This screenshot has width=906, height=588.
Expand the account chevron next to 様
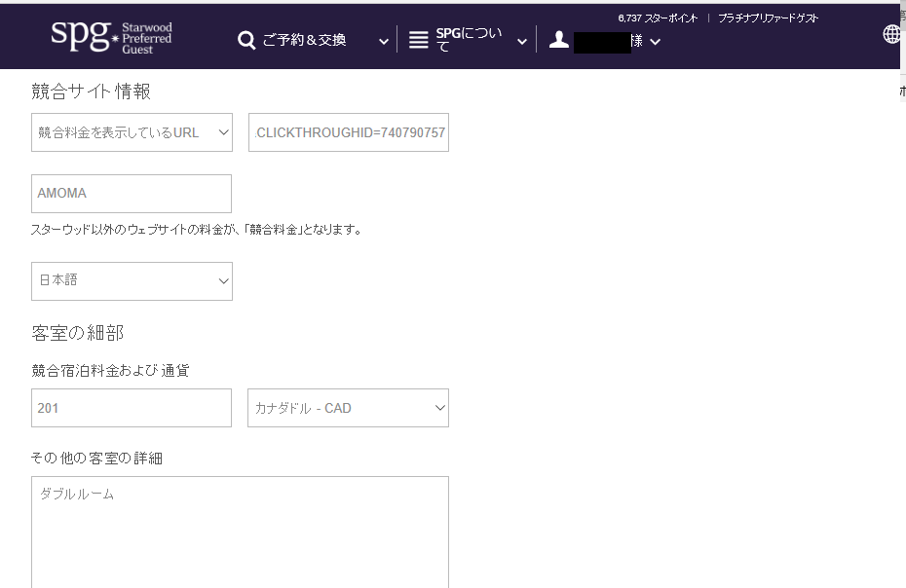click(656, 42)
